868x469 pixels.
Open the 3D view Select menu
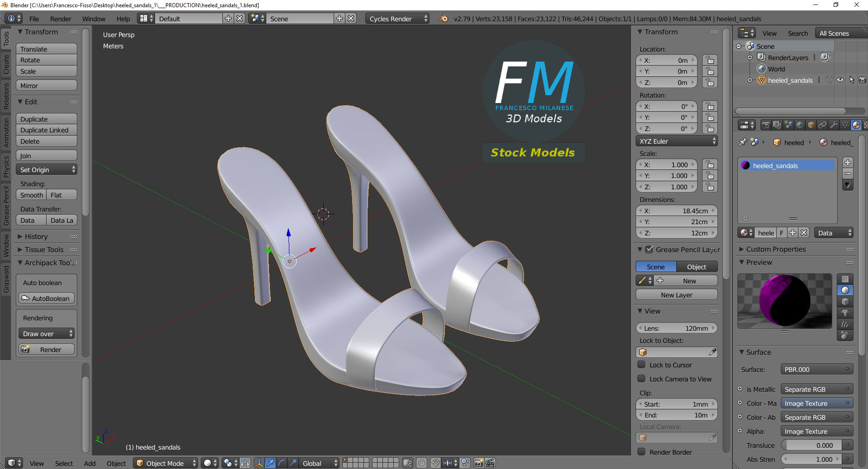[x=64, y=463]
